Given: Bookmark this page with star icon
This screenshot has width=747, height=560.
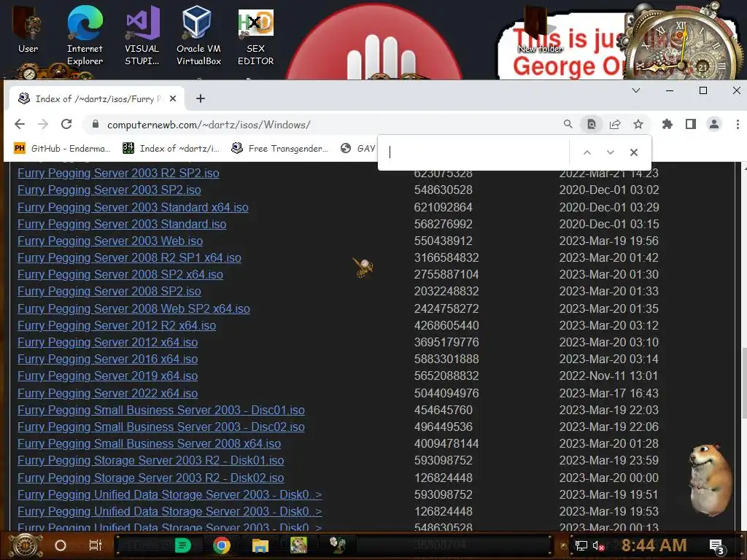Looking at the screenshot, I should coord(638,124).
